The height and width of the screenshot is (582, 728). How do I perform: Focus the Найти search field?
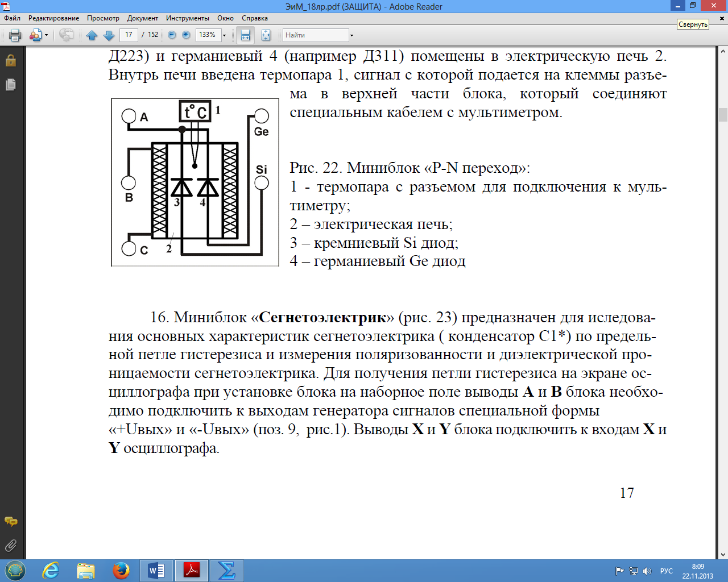316,35
